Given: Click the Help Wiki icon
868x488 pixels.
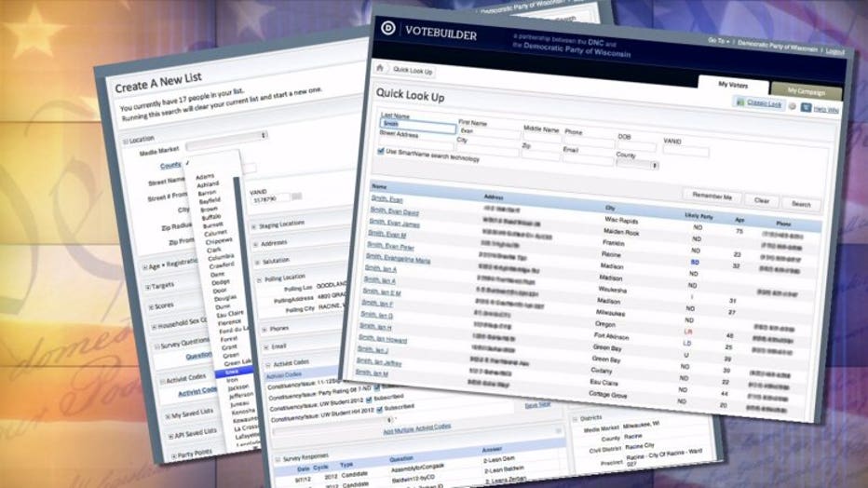Looking at the screenshot, I should [x=807, y=108].
